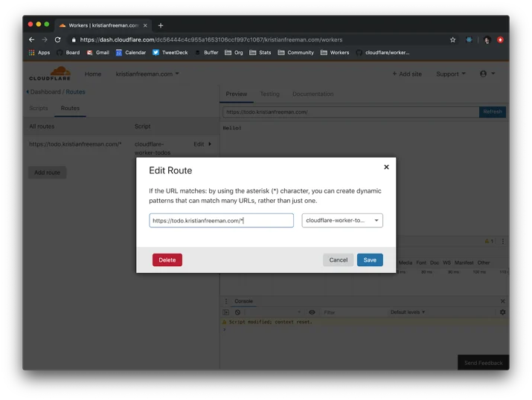Select the Preview tab

point(237,94)
